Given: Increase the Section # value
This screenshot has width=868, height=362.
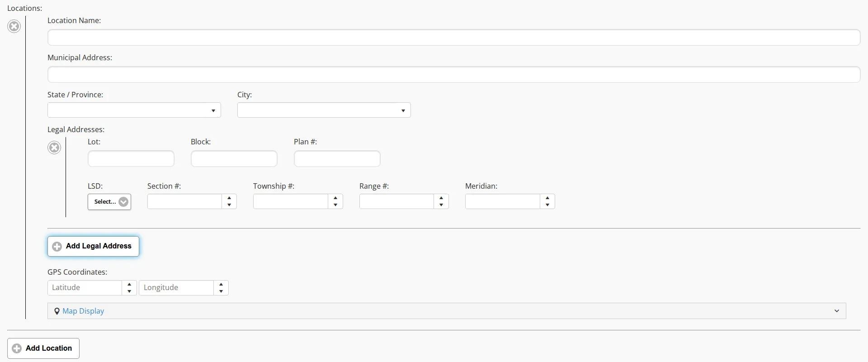Looking at the screenshot, I should [x=229, y=198].
